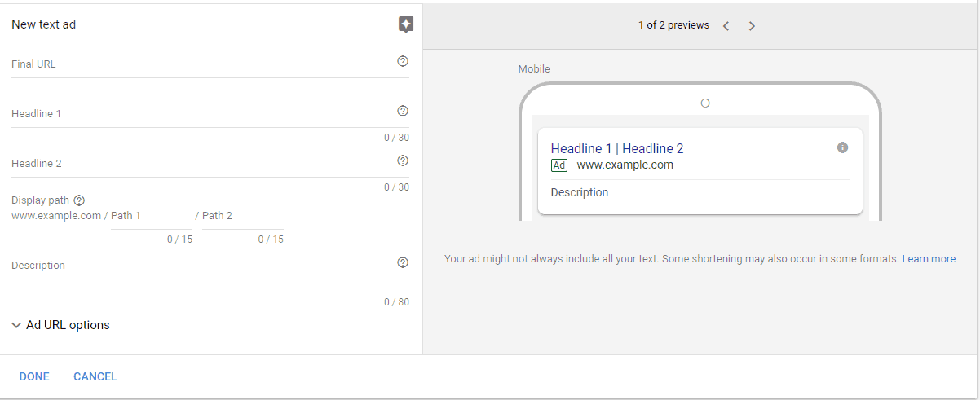The image size is (980, 400).
Task: Click preview headline "Headline 1 | Headline 2"
Action: [617, 148]
